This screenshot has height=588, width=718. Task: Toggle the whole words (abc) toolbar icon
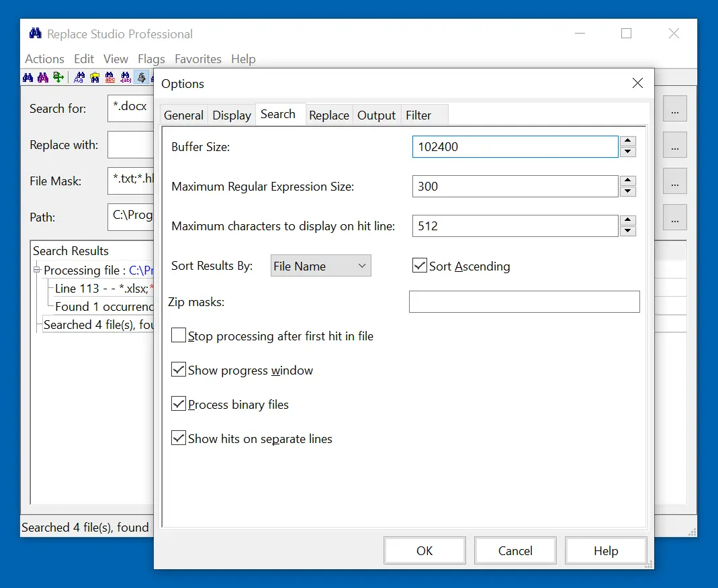pyautogui.click(x=110, y=77)
